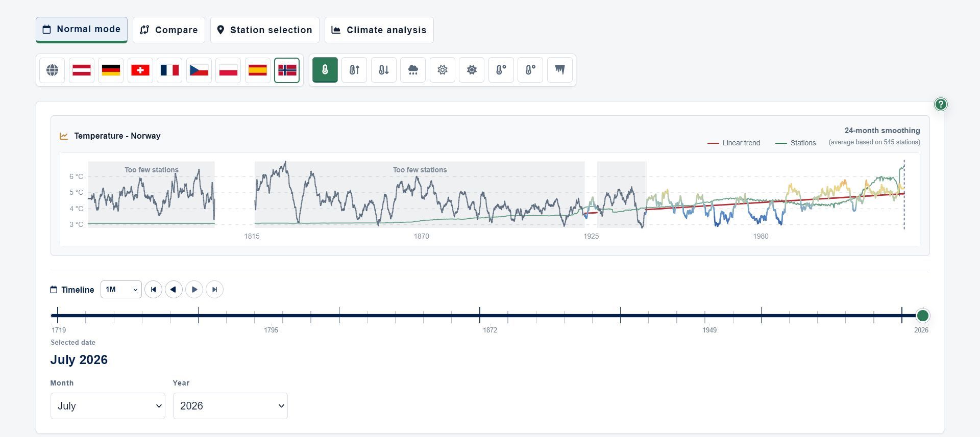Switch to the Climate analysis tab
The width and height of the screenshot is (980, 437).
(379, 30)
